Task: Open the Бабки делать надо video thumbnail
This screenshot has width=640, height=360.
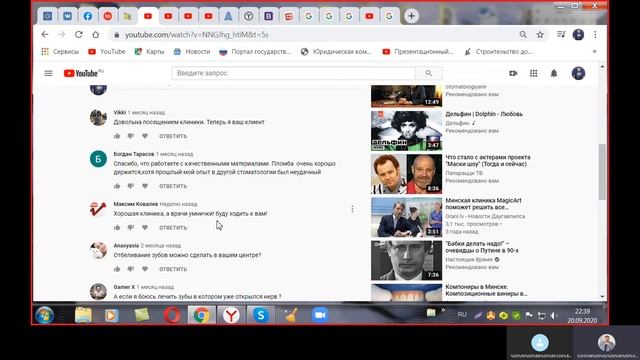Action: point(407,260)
